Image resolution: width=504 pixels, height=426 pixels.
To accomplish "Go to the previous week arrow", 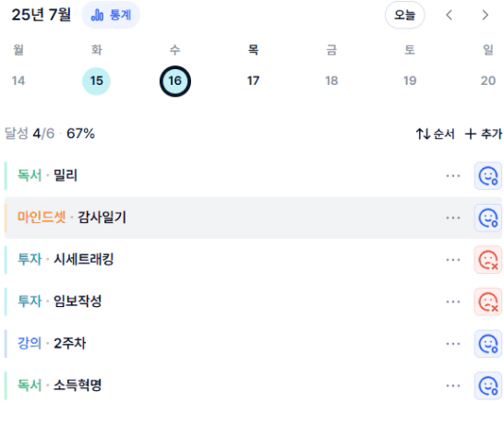I will [450, 15].
